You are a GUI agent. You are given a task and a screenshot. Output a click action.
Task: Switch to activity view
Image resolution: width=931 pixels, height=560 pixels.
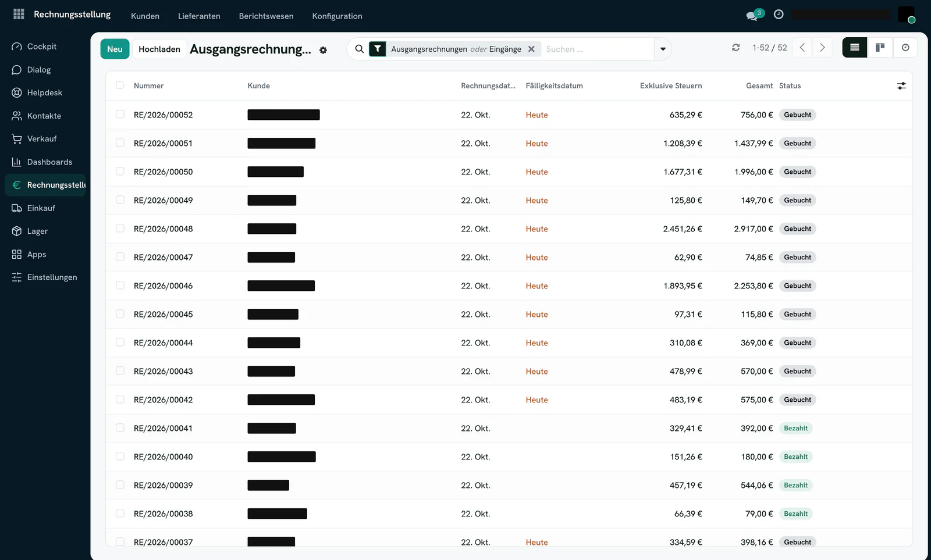pyautogui.click(x=905, y=48)
